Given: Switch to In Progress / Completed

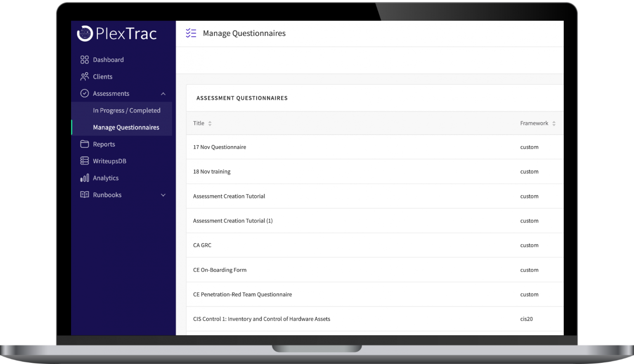Looking at the screenshot, I should 127,110.
